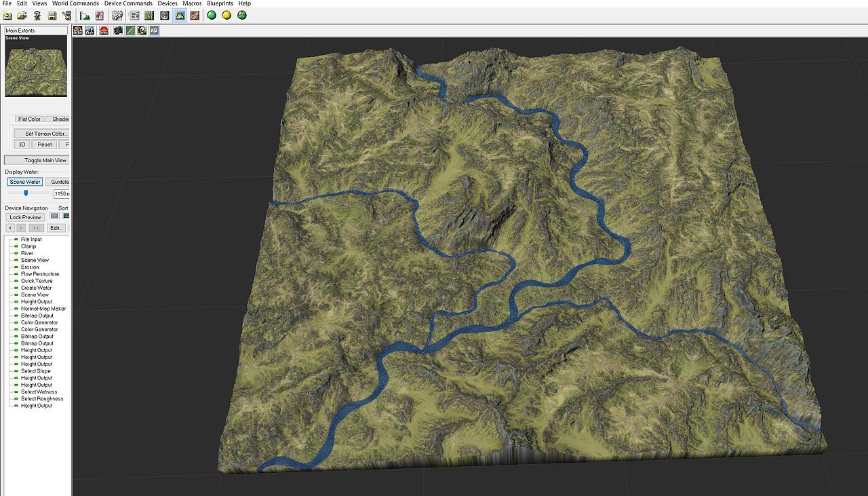The height and width of the screenshot is (496, 868).
Task: Open the Views menu
Action: pyautogui.click(x=40, y=3)
